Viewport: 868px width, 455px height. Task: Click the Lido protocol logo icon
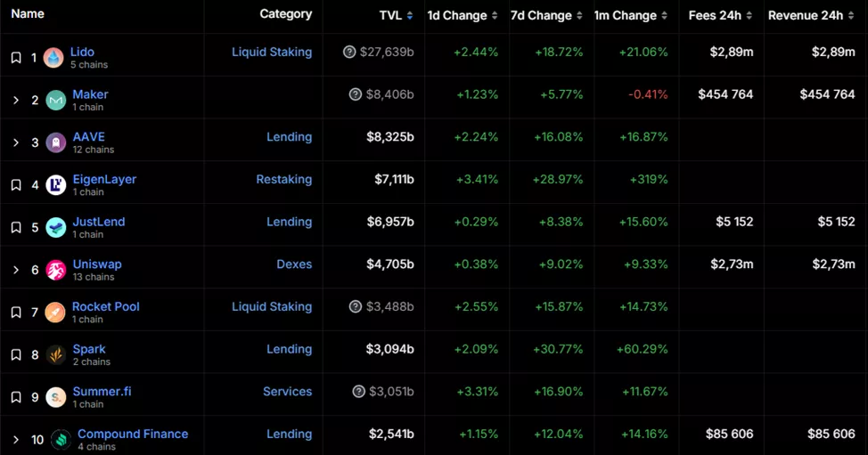pyautogui.click(x=53, y=58)
